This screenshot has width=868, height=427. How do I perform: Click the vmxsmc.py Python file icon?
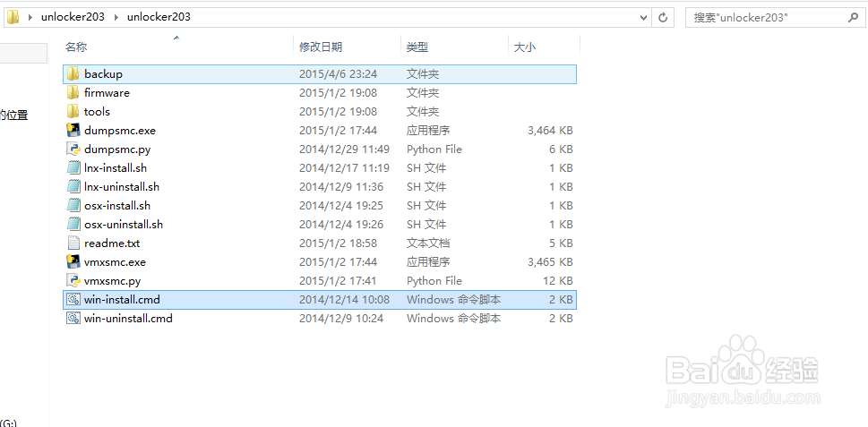pyautogui.click(x=73, y=280)
